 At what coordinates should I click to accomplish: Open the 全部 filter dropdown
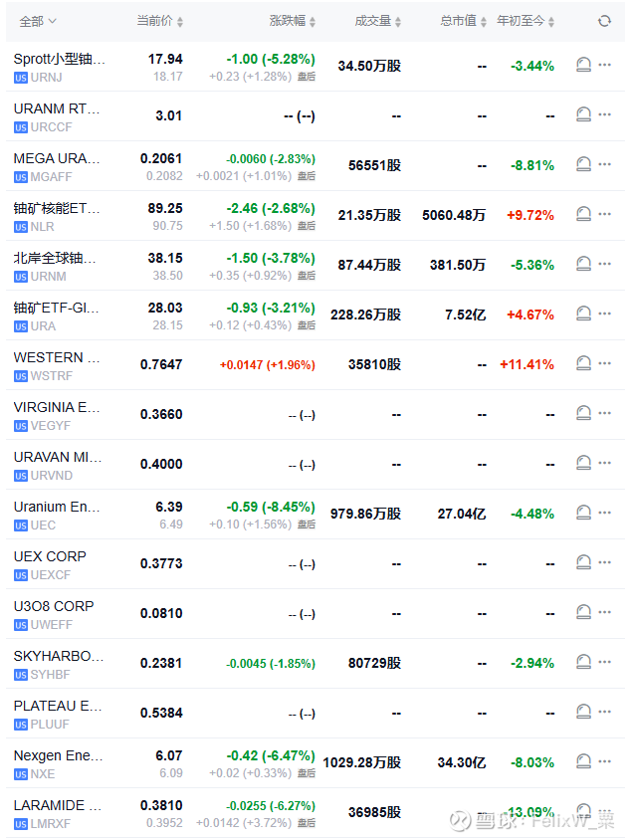tap(38, 22)
